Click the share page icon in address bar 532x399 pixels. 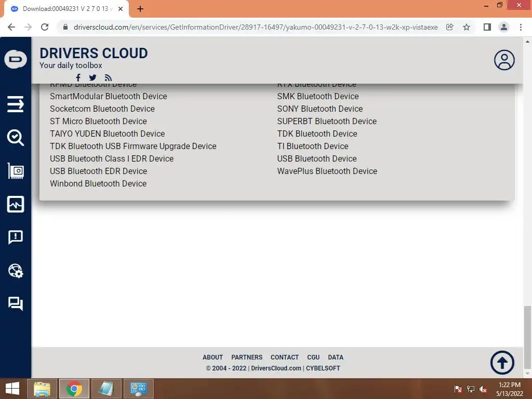coord(450,27)
